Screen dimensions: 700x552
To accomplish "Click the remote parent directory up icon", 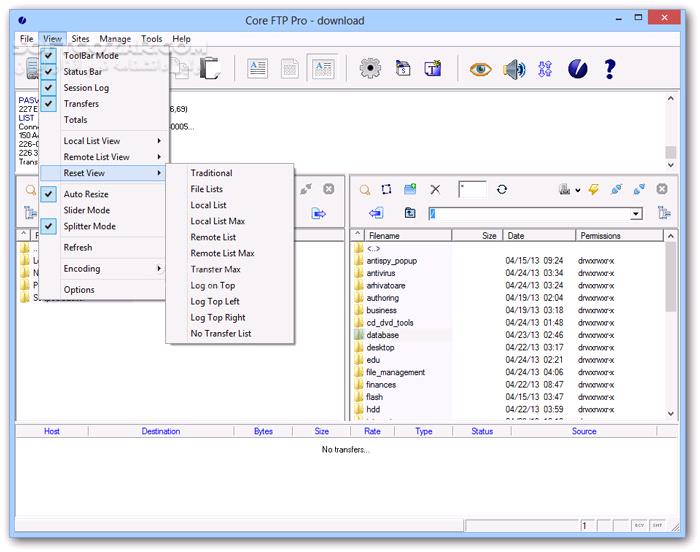I will 410,213.
